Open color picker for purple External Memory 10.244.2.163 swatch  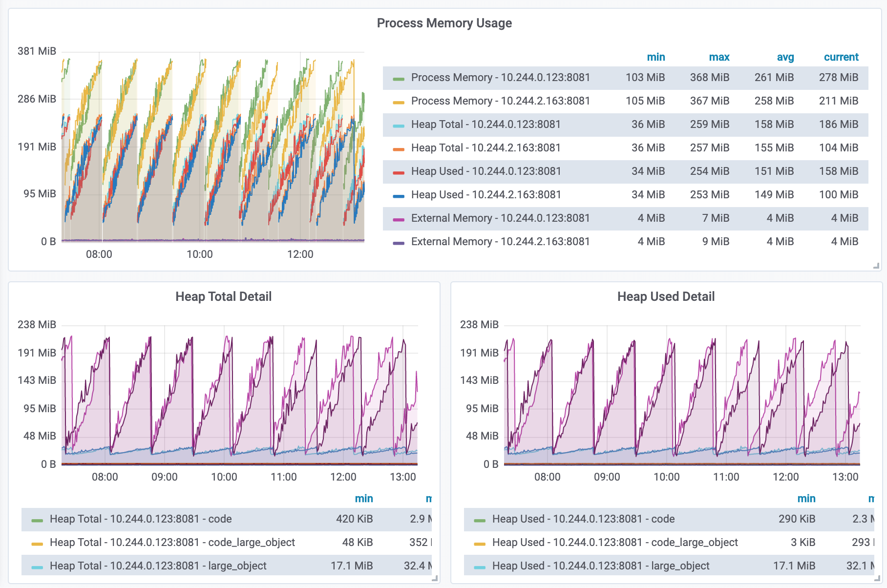tap(399, 243)
